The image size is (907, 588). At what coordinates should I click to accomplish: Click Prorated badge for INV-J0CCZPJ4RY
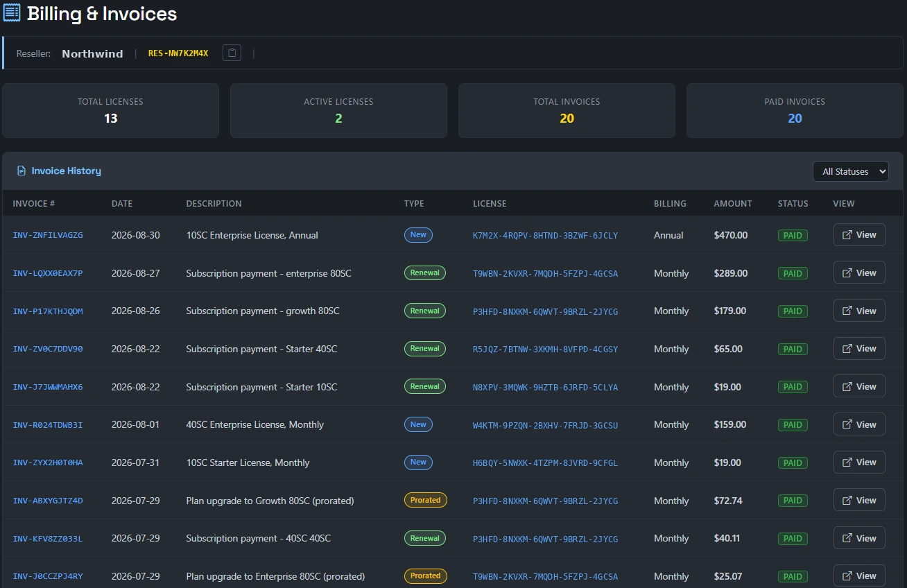coord(426,576)
